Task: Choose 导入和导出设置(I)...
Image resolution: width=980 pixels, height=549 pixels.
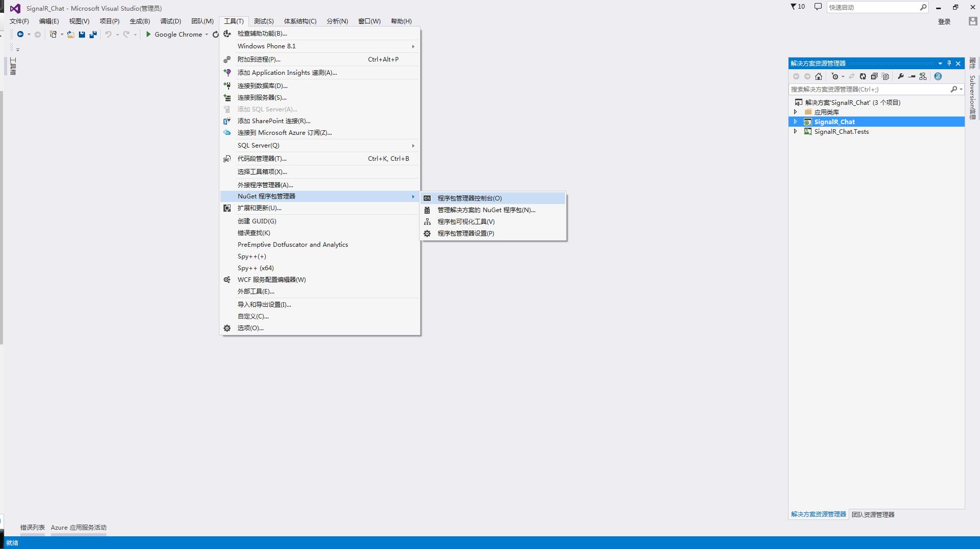Action: 320,304
